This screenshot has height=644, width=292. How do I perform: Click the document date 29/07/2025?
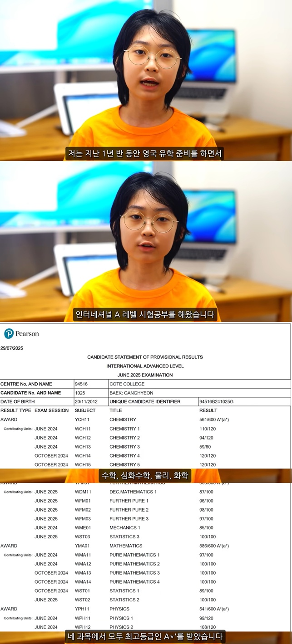(x=12, y=348)
